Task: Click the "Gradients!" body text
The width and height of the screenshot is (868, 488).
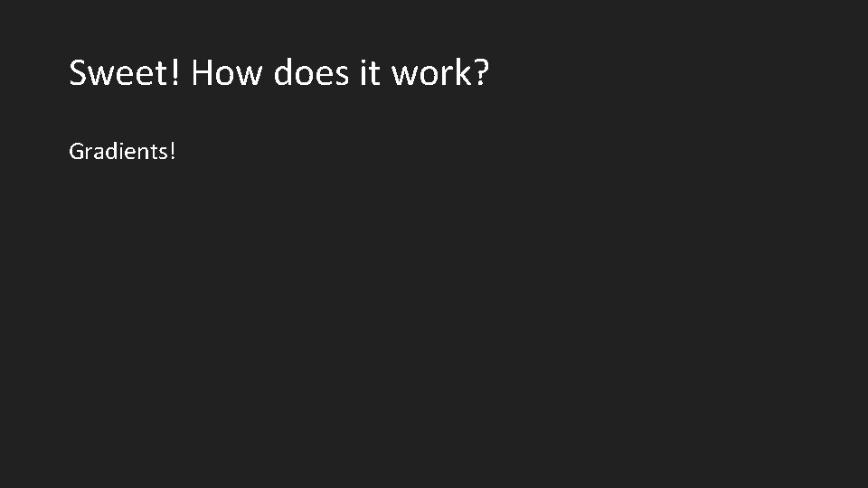Action: (122, 151)
